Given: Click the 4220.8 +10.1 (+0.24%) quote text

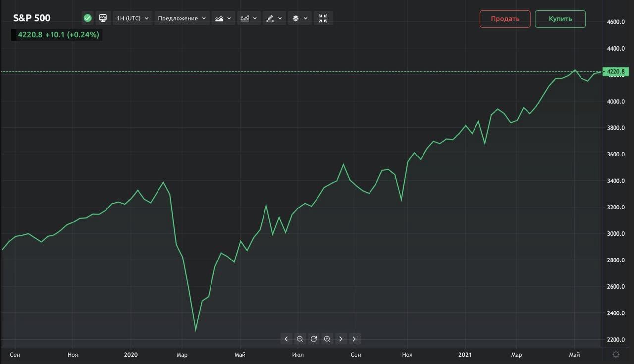Looking at the screenshot, I should (58, 35).
